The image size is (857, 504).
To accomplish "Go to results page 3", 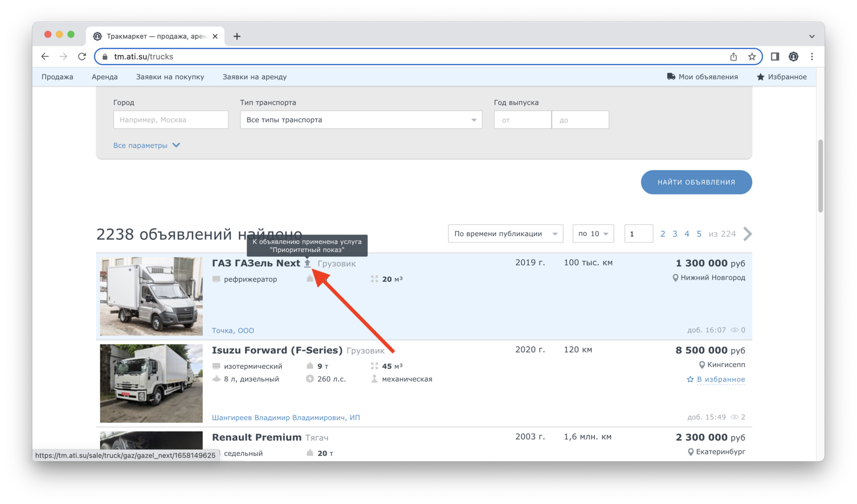I will point(675,234).
